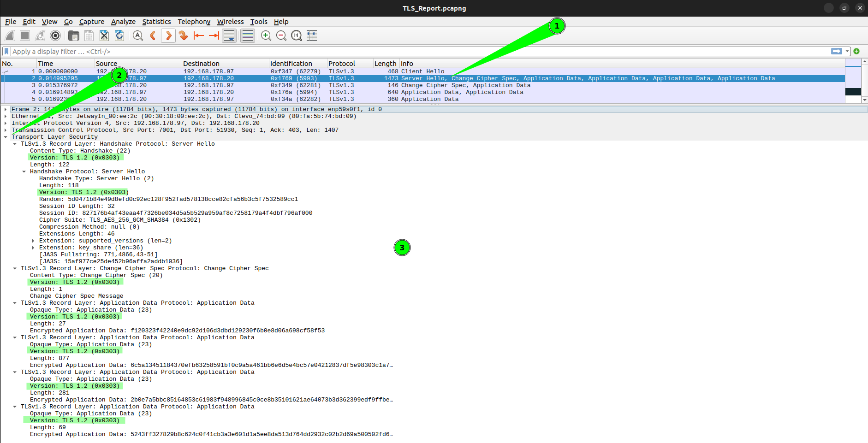Open the Telephony menu
The image size is (868, 443).
194,22
